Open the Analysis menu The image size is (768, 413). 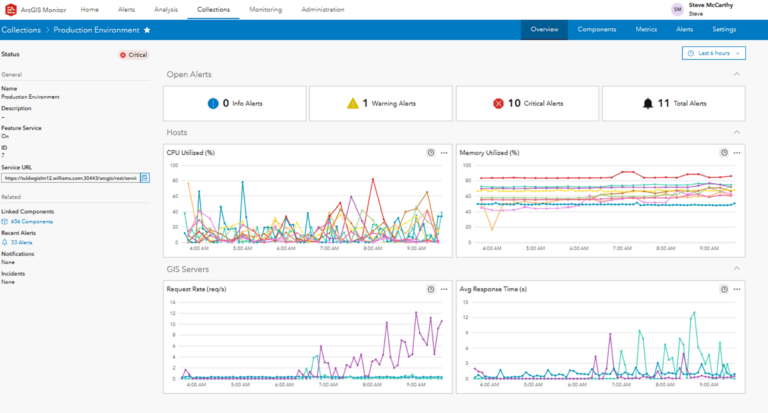[166, 9]
